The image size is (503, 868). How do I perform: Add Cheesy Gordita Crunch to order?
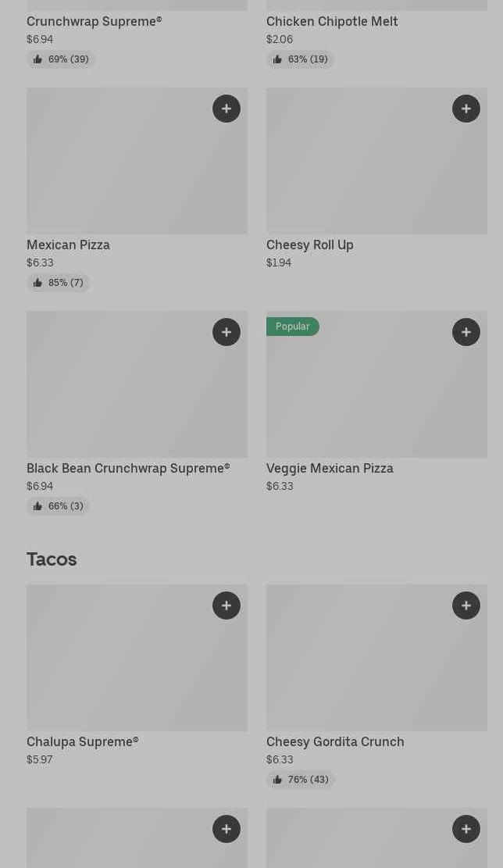pyautogui.click(x=466, y=605)
